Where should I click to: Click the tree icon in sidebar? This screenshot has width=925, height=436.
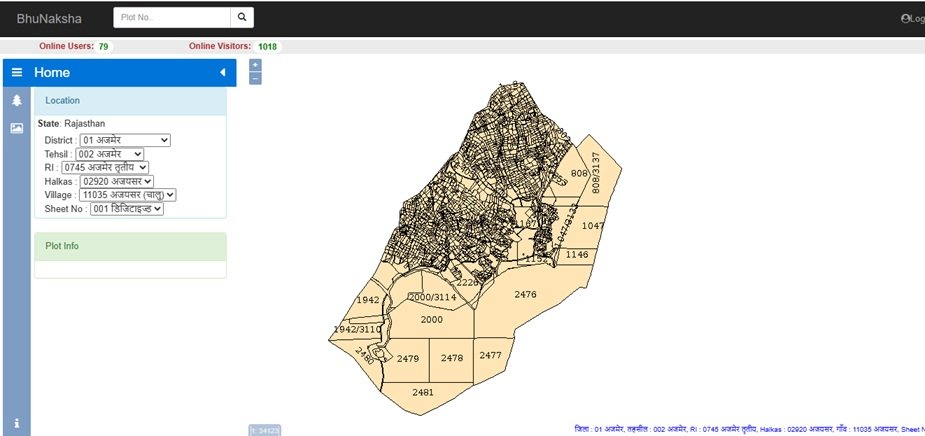click(17, 101)
